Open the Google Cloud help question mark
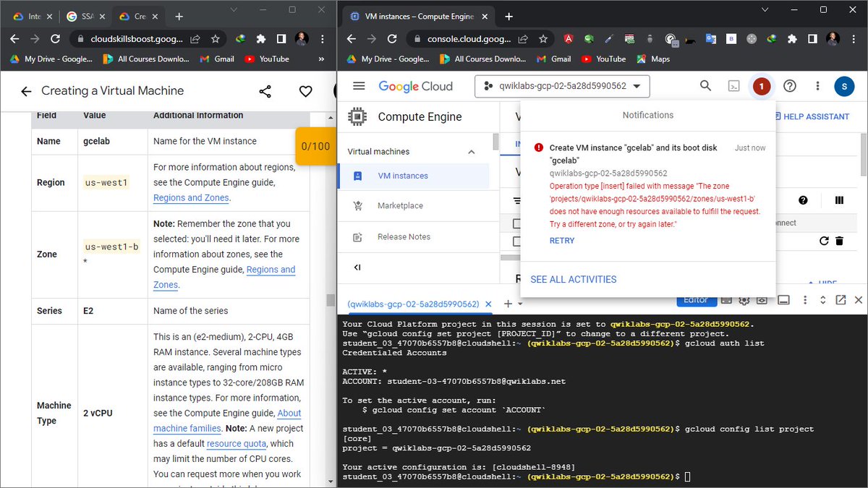 pyautogui.click(x=790, y=86)
